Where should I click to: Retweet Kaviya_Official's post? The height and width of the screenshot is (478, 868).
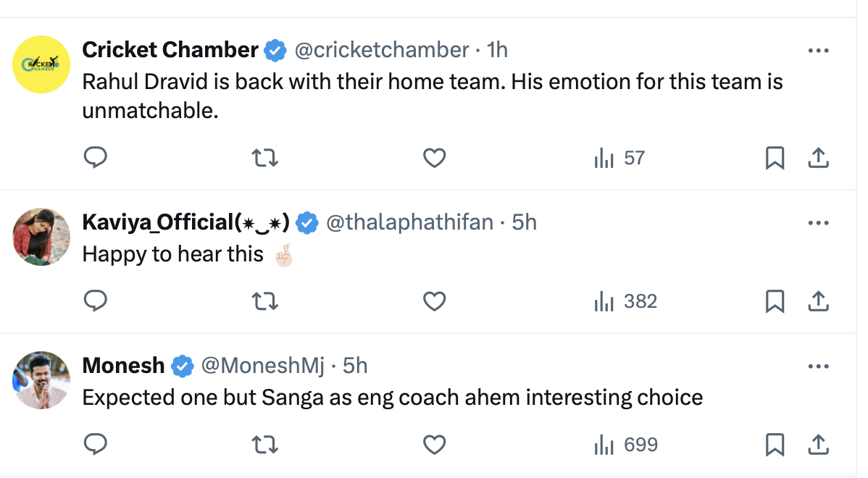pos(264,301)
